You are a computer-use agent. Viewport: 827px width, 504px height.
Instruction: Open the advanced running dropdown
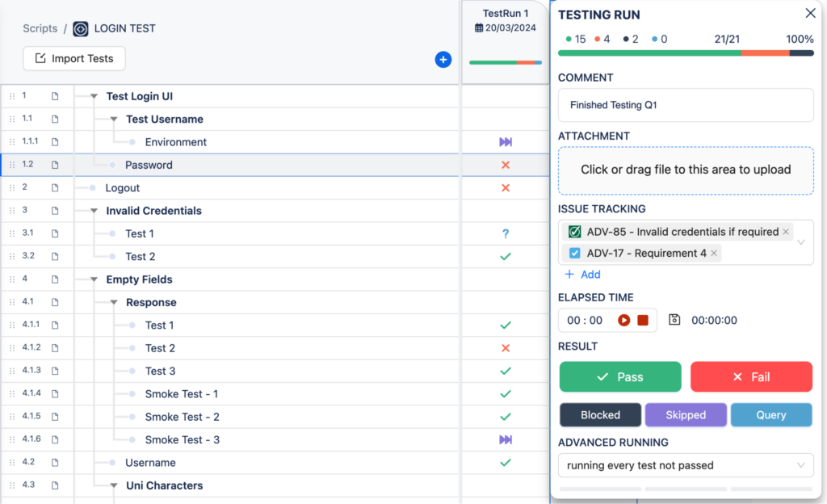pyautogui.click(x=686, y=465)
